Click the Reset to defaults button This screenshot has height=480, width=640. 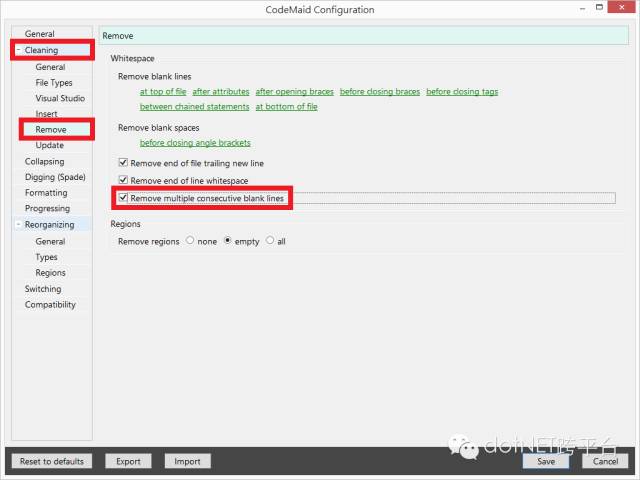click(x=52, y=461)
